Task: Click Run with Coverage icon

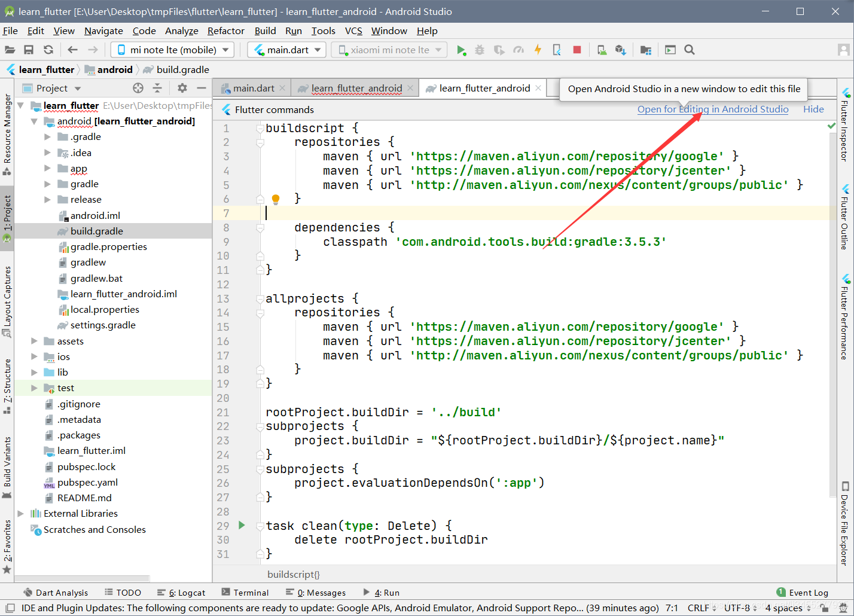Action: (x=499, y=50)
